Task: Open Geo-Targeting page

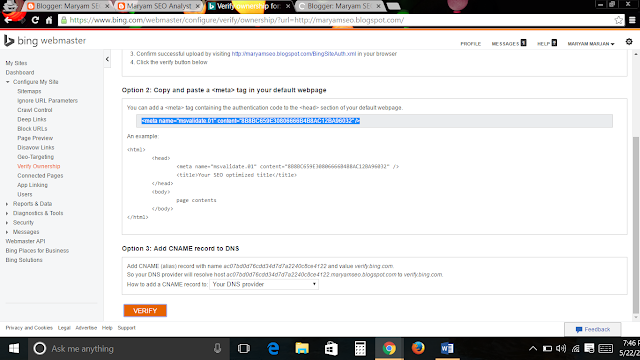Action: (x=36, y=157)
